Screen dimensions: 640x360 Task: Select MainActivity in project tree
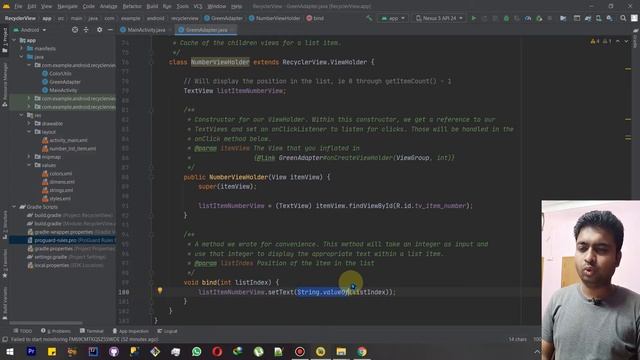pyautogui.click(x=60, y=90)
